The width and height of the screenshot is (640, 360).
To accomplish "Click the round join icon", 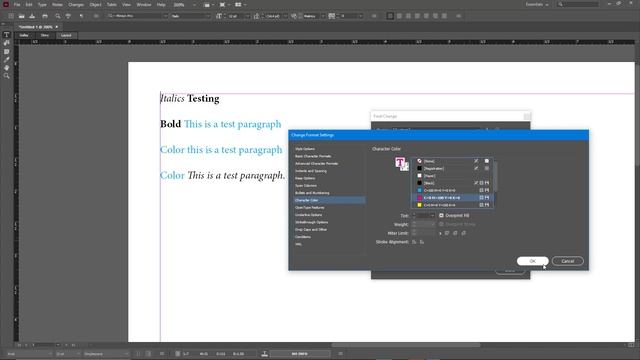I will [x=455, y=233].
